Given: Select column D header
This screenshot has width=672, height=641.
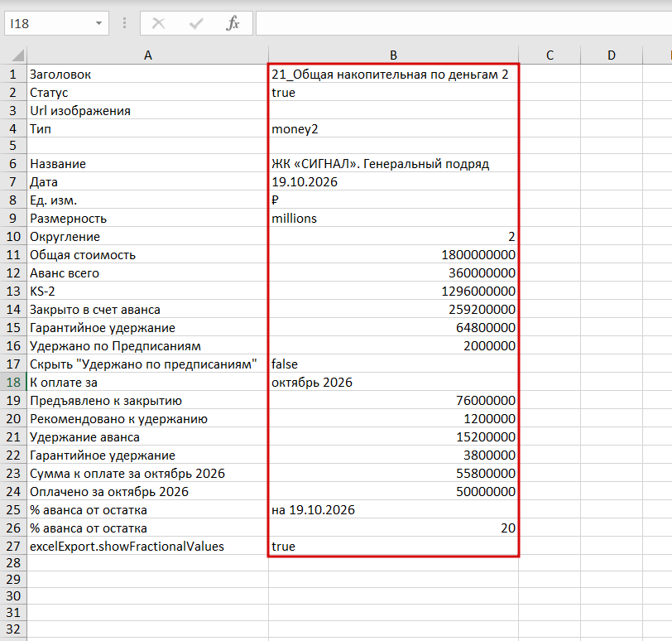Looking at the screenshot, I should coord(612,55).
